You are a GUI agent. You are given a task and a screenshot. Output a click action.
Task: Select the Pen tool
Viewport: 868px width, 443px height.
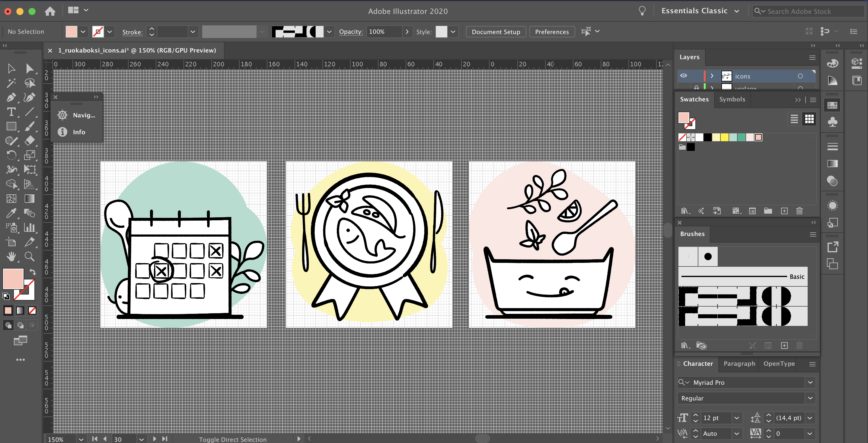point(11,97)
